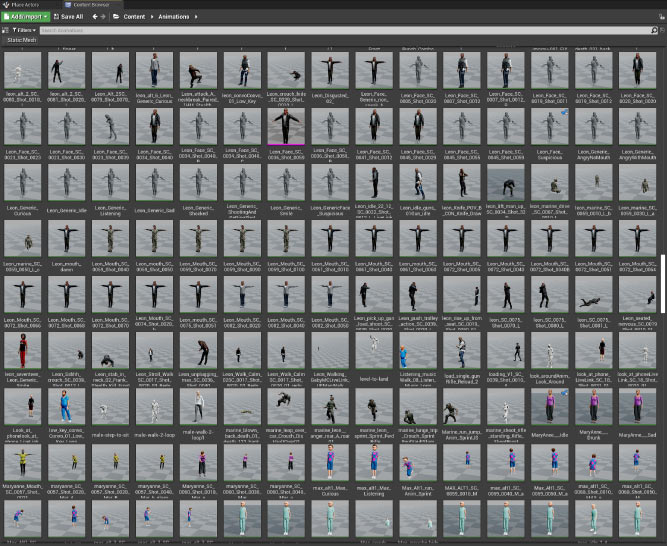Viewport: 667px width, 546px height.
Task: Toggle the Static Mesh filter chip
Action: click(x=21, y=40)
